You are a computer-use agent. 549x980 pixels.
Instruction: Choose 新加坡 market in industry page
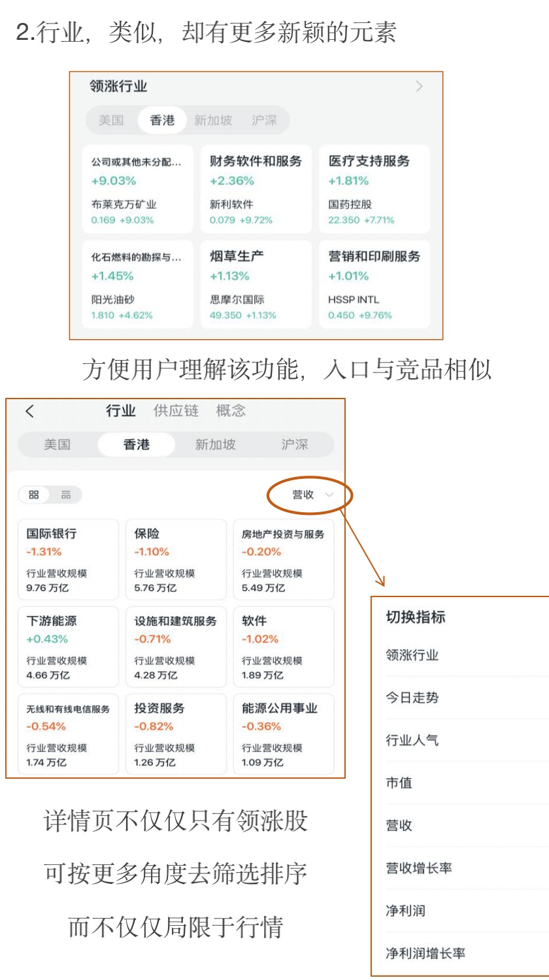215,445
